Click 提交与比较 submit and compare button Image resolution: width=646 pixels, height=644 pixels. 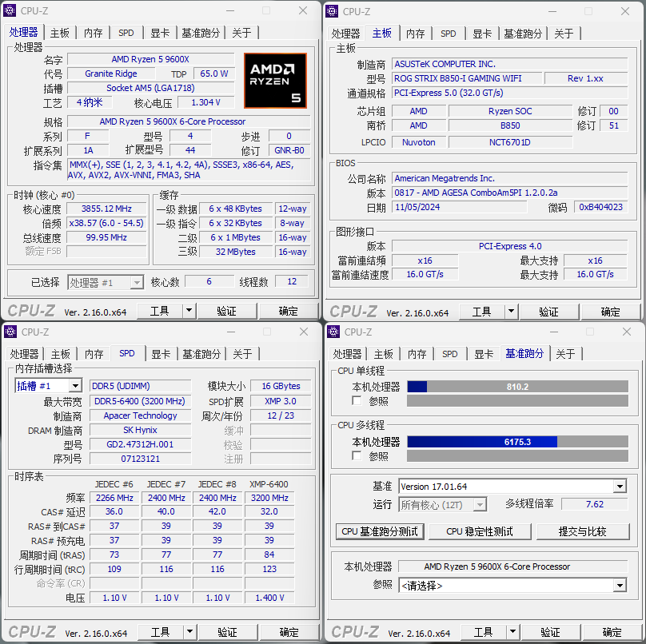click(x=583, y=531)
